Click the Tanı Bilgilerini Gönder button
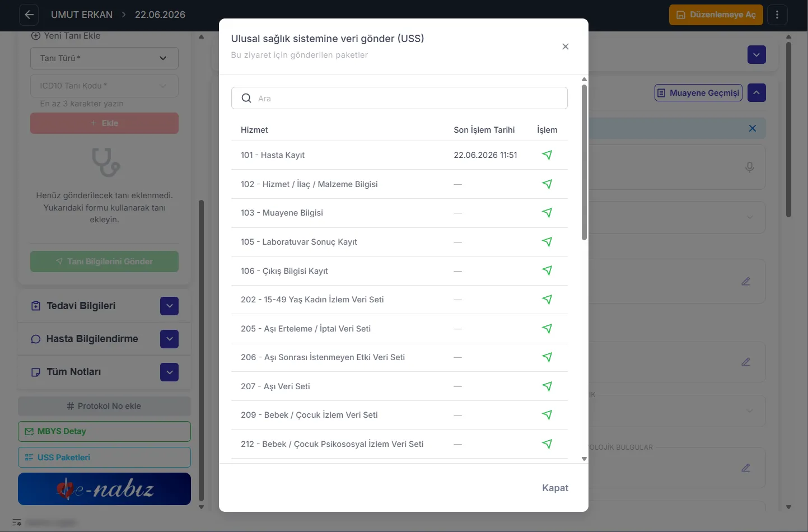Image resolution: width=808 pixels, height=532 pixels. (x=104, y=262)
